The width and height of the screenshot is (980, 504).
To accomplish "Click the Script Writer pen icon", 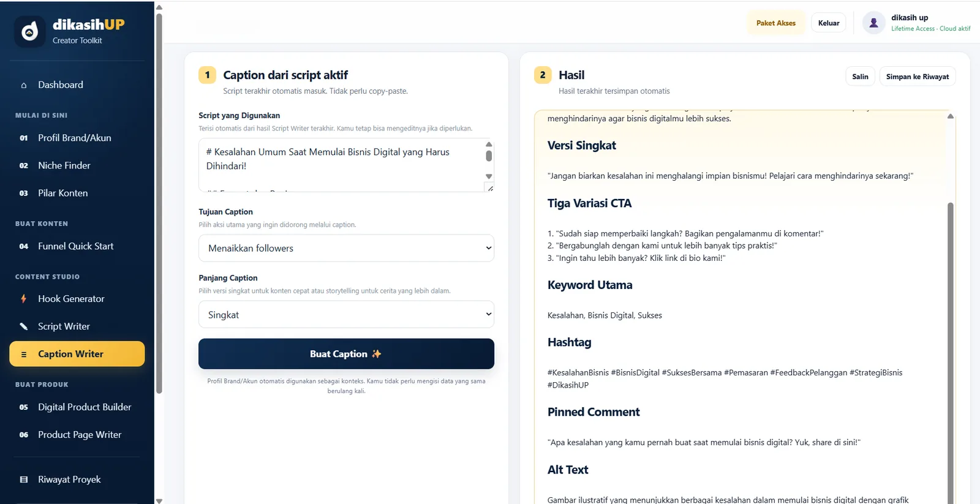I will coord(24,326).
